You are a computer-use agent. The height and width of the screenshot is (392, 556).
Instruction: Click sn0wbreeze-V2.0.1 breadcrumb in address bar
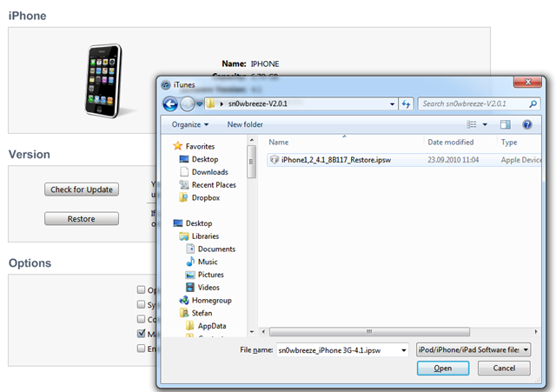tap(258, 104)
